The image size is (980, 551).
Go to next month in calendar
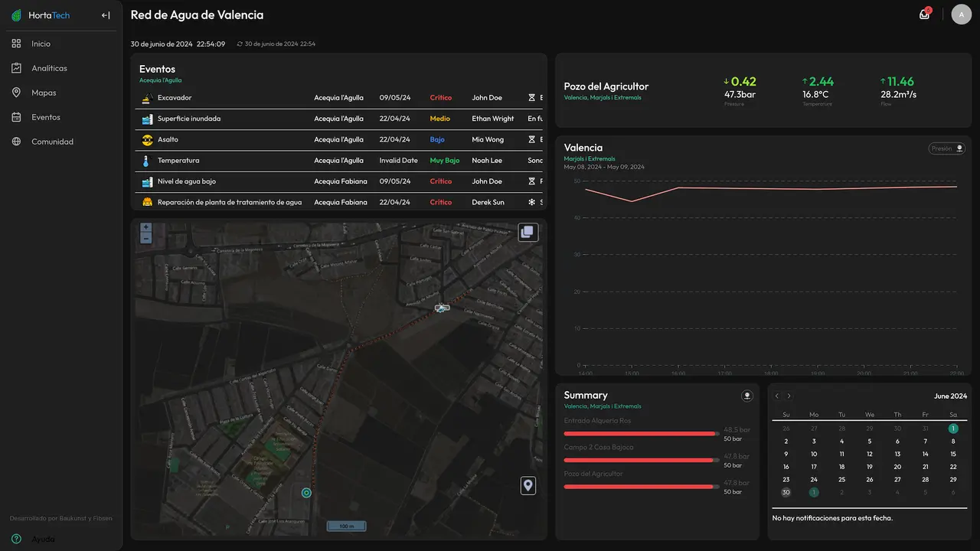(789, 396)
